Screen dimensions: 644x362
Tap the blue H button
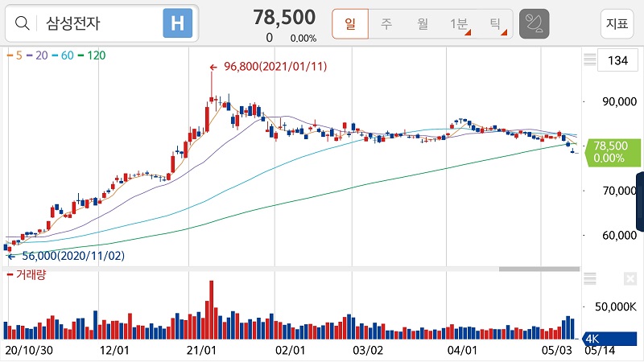click(177, 23)
